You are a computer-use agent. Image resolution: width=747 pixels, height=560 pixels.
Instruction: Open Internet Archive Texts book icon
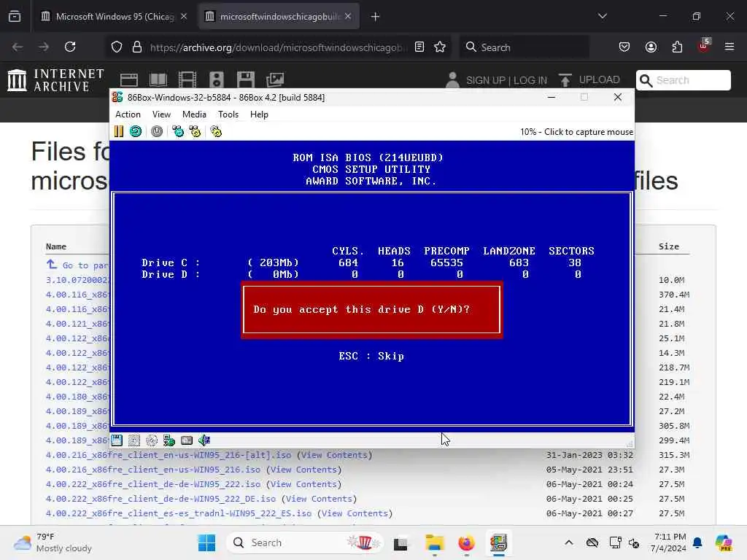(158, 79)
